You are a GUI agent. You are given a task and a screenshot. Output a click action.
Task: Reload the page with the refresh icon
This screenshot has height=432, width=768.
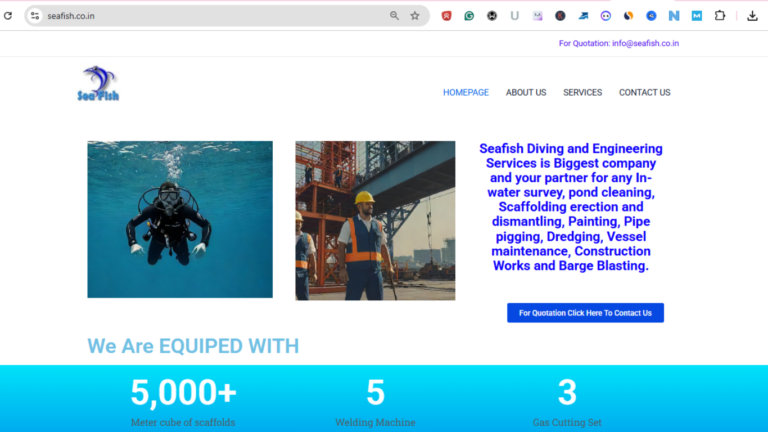(x=8, y=16)
